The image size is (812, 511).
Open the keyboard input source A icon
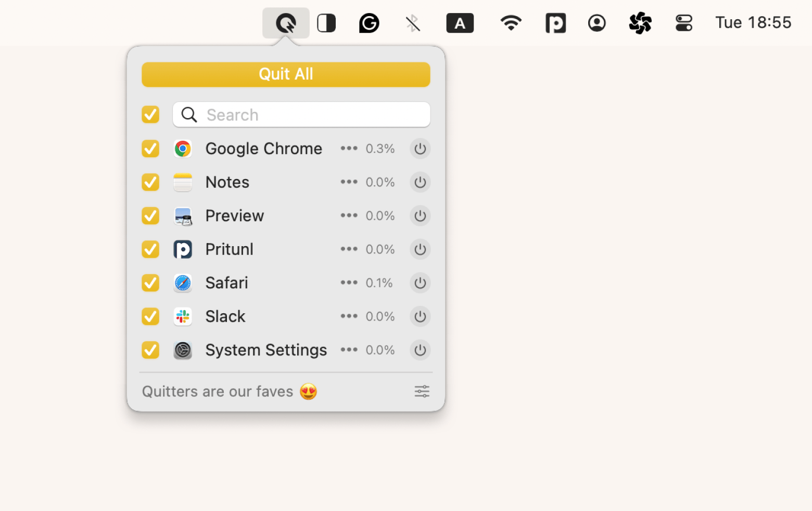[460, 23]
